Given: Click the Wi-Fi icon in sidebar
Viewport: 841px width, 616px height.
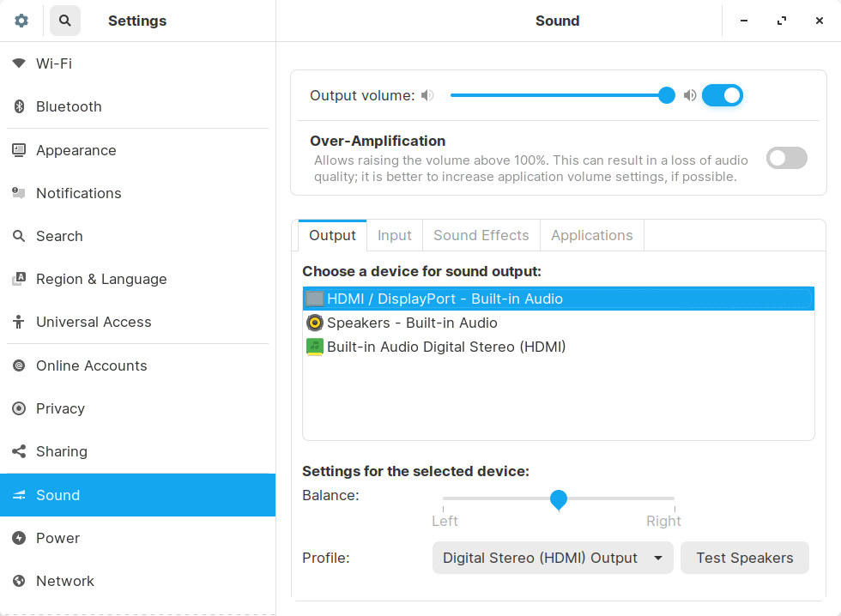Looking at the screenshot, I should tap(19, 63).
